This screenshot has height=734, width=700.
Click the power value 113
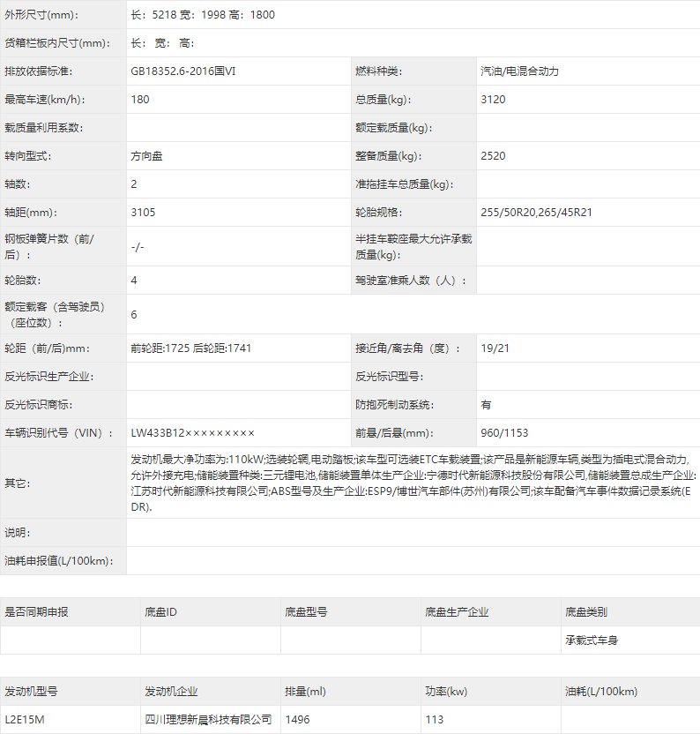[x=435, y=720]
